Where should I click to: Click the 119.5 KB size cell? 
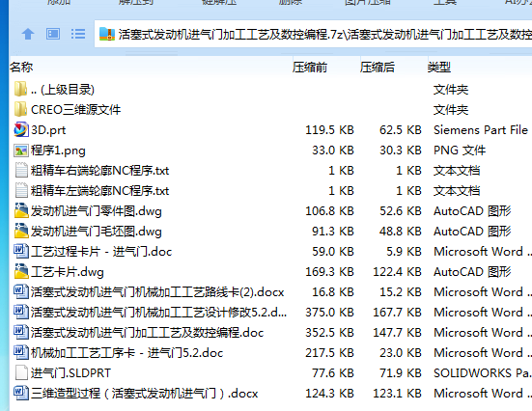coord(329,130)
